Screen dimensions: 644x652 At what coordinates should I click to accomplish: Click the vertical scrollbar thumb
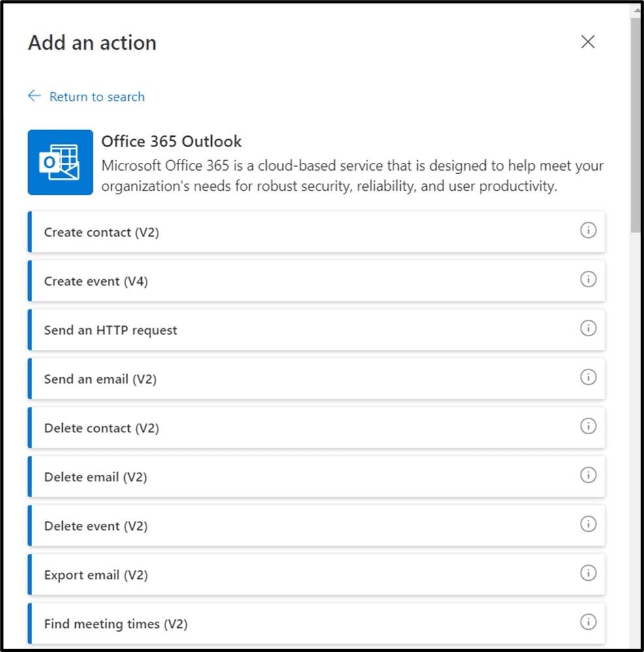[x=636, y=124]
